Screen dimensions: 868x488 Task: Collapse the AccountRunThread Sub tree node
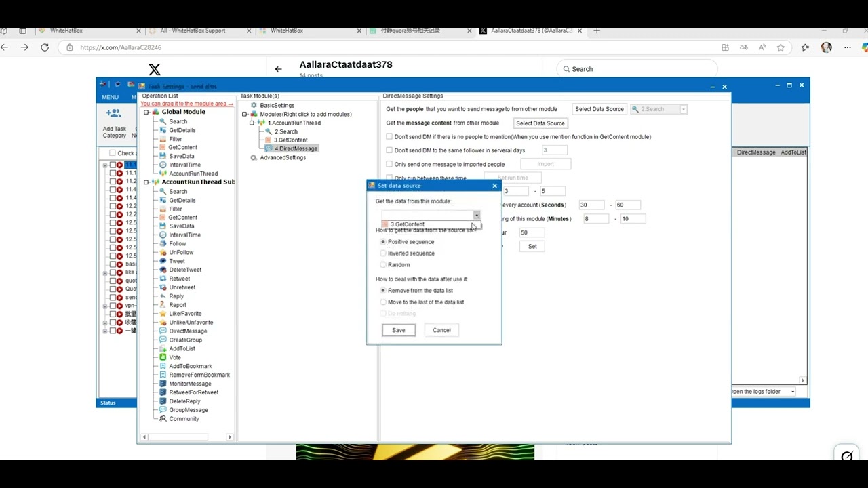146,182
